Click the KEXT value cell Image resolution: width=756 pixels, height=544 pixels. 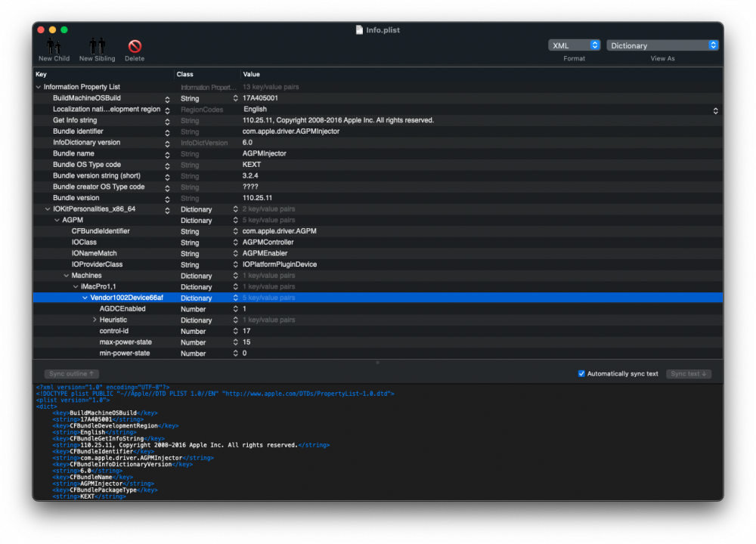pyautogui.click(x=252, y=165)
